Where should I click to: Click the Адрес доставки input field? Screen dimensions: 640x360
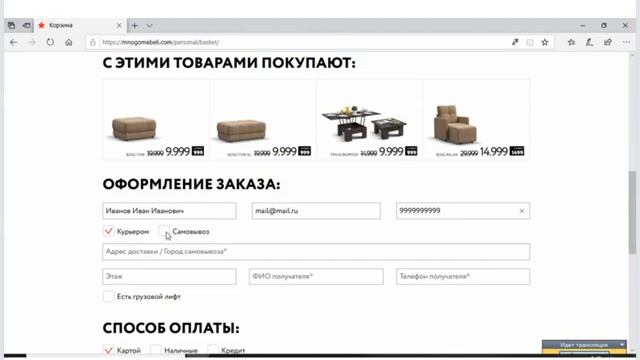[316, 252]
